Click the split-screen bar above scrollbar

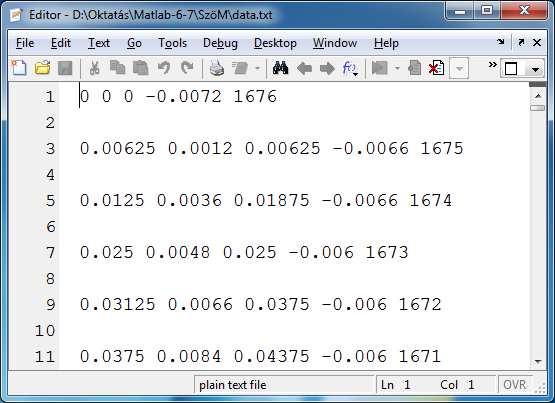pyautogui.click(x=538, y=85)
